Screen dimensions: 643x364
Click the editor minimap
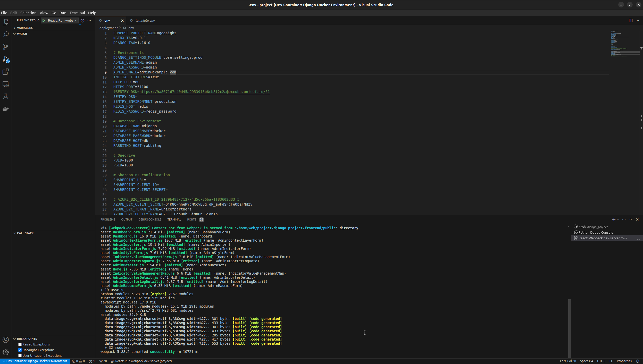click(625, 44)
